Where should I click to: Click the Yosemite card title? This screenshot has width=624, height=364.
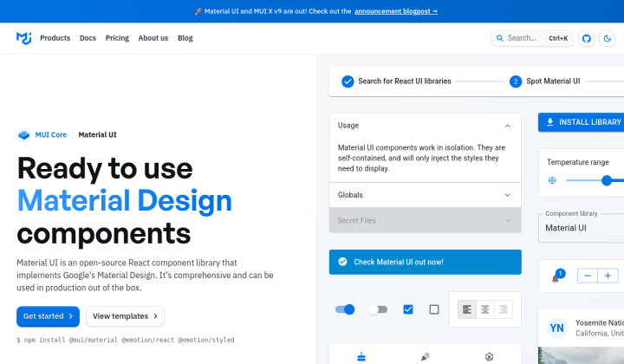tap(600, 322)
